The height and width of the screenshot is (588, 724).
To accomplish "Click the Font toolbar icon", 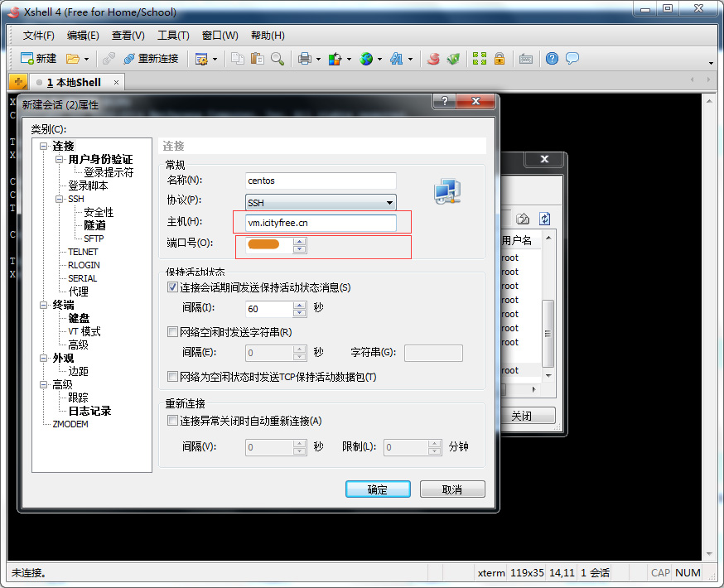I will tap(397, 59).
